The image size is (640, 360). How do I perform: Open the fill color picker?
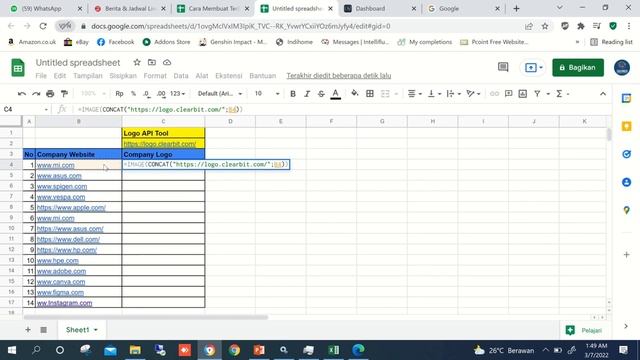click(355, 94)
